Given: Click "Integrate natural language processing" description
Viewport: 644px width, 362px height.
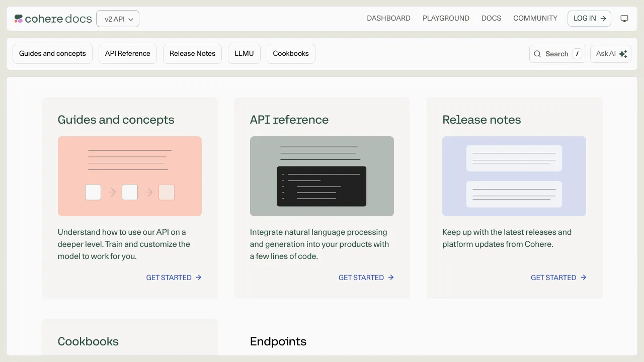Looking at the screenshot, I should (319, 244).
